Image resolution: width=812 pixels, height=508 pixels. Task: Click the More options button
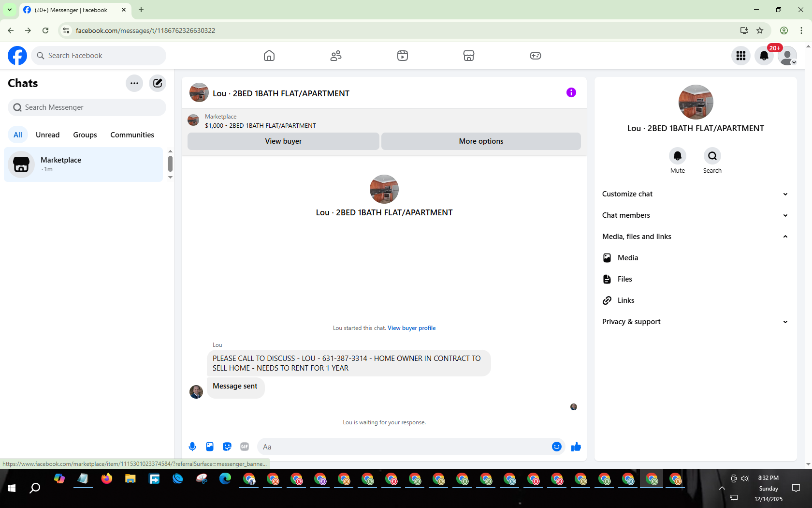tap(481, 141)
